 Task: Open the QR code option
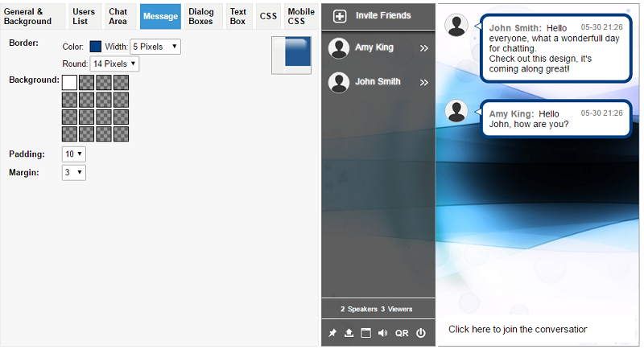[x=402, y=333]
